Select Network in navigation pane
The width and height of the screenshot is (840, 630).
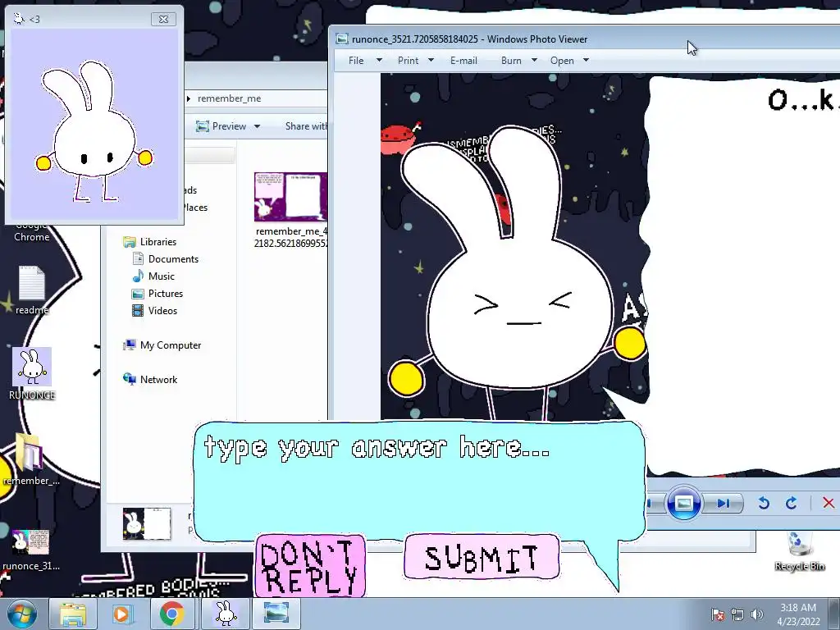[150, 380]
